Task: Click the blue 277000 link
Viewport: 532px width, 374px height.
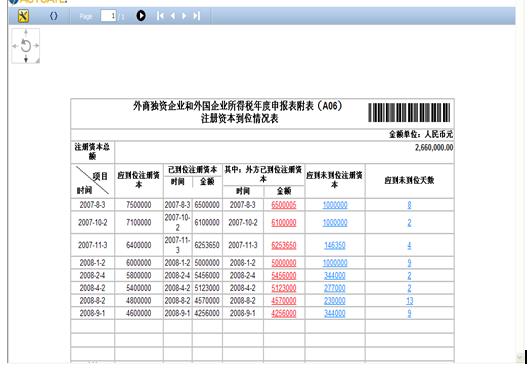Action: click(x=335, y=288)
